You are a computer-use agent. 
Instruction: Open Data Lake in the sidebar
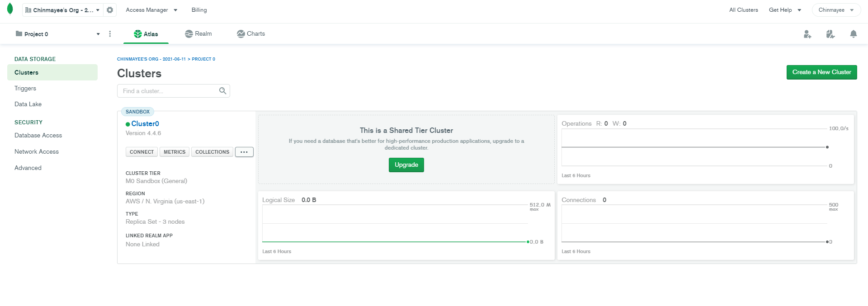point(28,104)
